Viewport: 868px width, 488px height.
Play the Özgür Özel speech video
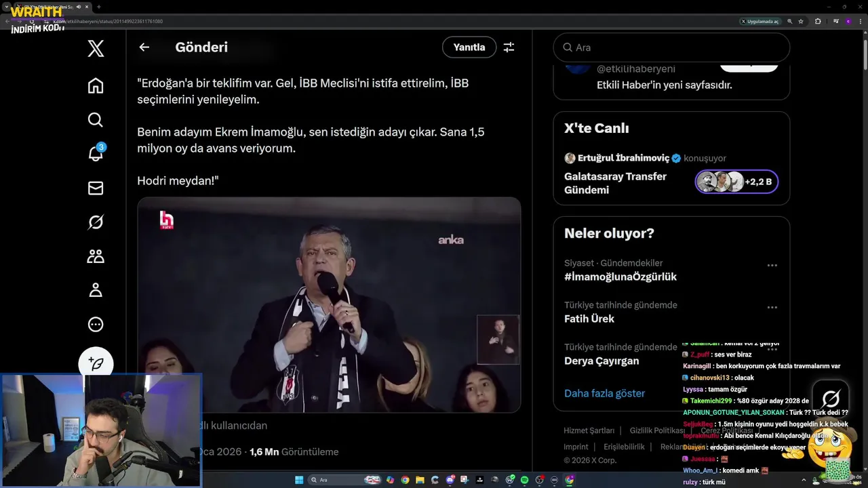click(x=329, y=305)
